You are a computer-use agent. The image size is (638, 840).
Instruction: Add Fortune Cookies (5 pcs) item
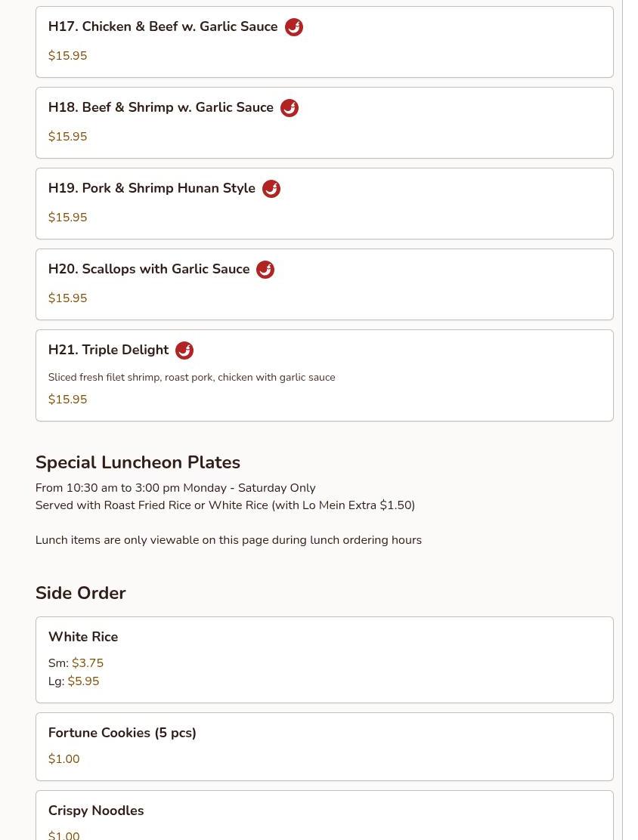[x=324, y=747]
